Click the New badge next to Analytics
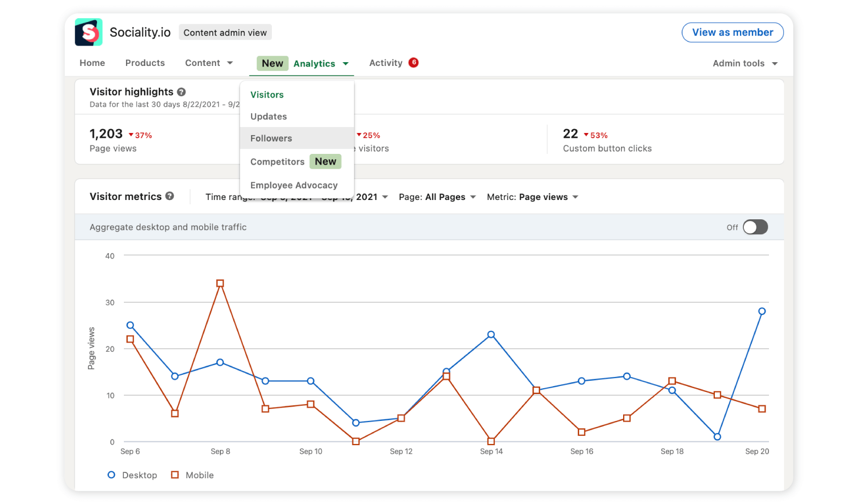This screenshot has width=858, height=504. coord(272,63)
